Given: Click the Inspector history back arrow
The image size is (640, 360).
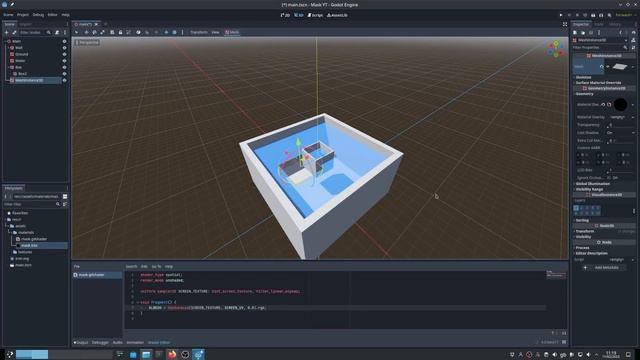Looking at the screenshot, I should click(x=621, y=32).
